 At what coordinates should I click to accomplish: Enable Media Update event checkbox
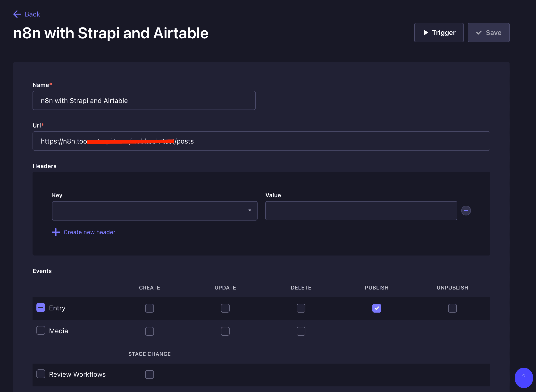(x=225, y=331)
